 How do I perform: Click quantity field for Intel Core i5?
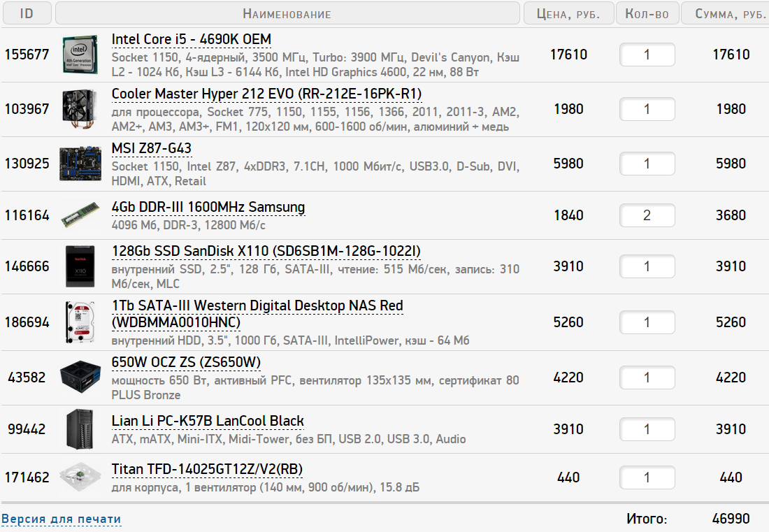point(647,55)
